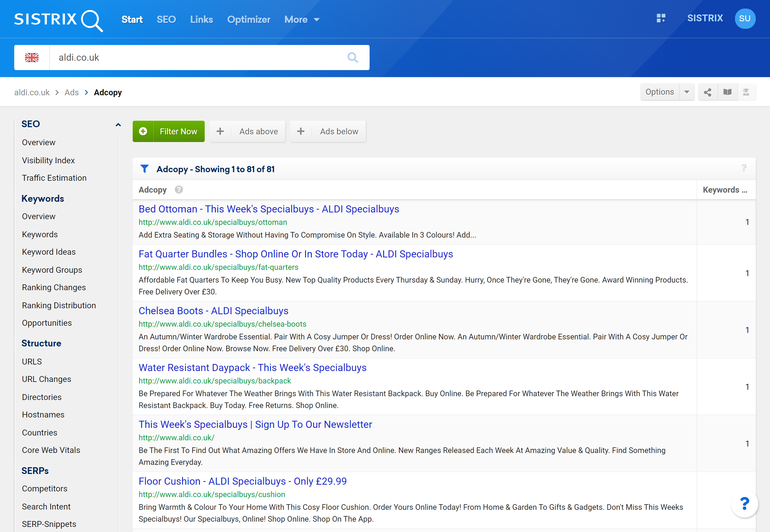
Task: Go to aldi.co.uk breadcrumb
Action: 32,92
